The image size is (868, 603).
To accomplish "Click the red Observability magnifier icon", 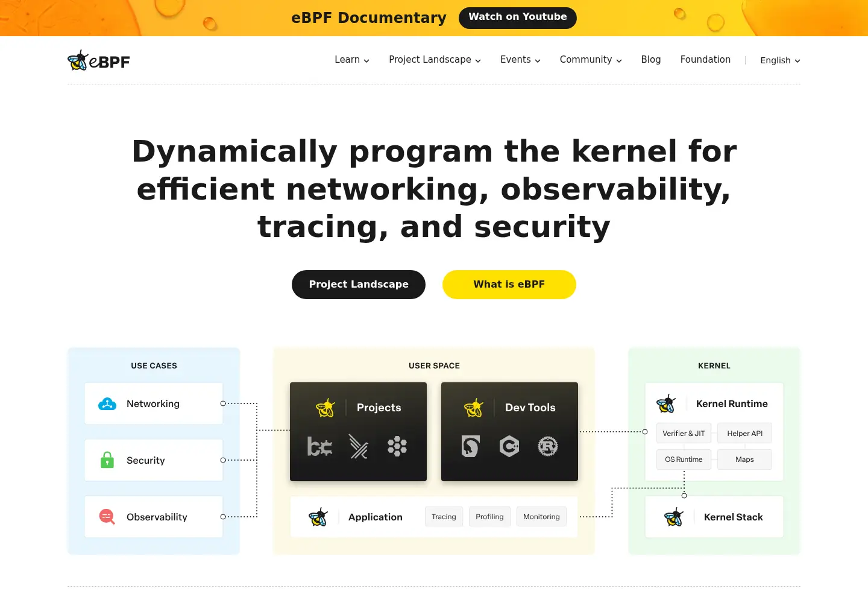I will [107, 517].
